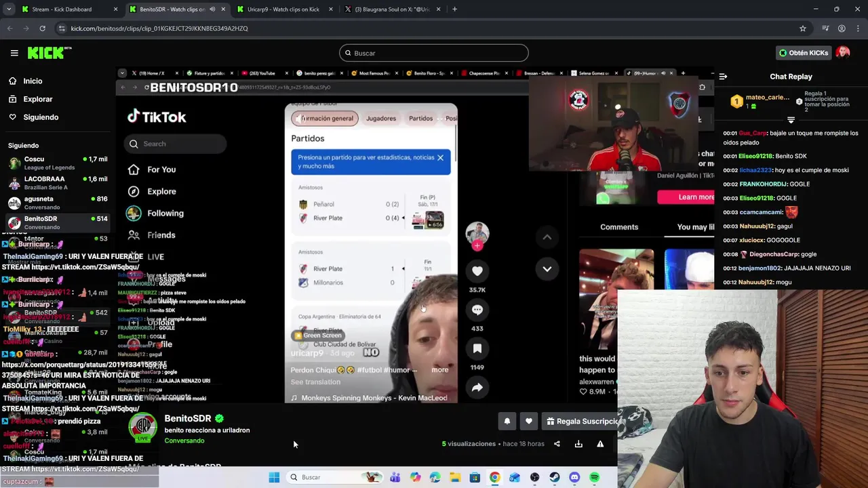
Task: Click the TikTok Search box
Action: coord(176,144)
